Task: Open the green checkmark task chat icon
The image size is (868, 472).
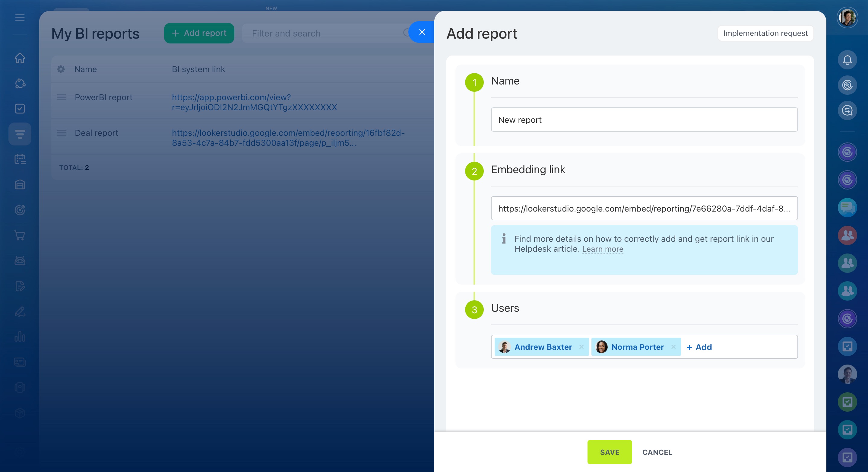Action: [x=847, y=402]
